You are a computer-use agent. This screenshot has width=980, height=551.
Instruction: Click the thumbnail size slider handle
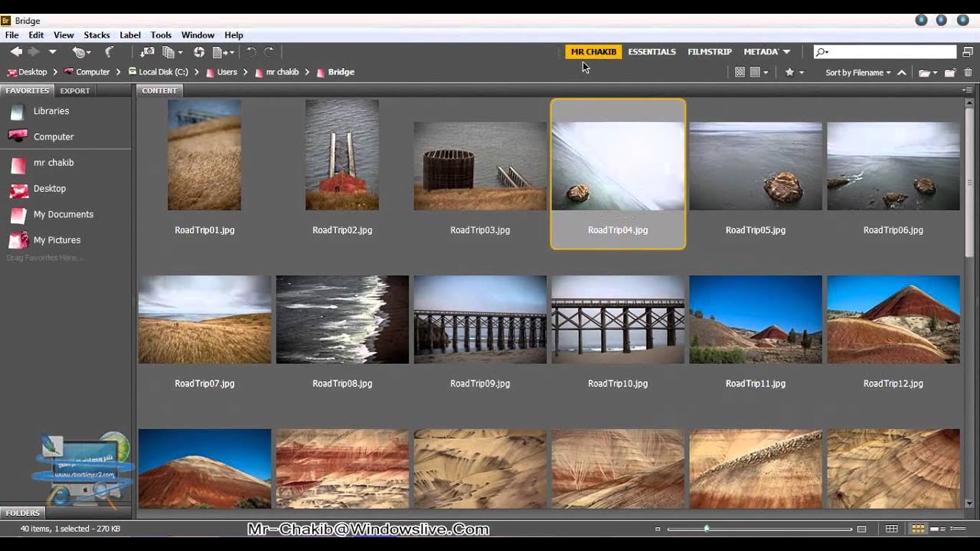(707, 529)
